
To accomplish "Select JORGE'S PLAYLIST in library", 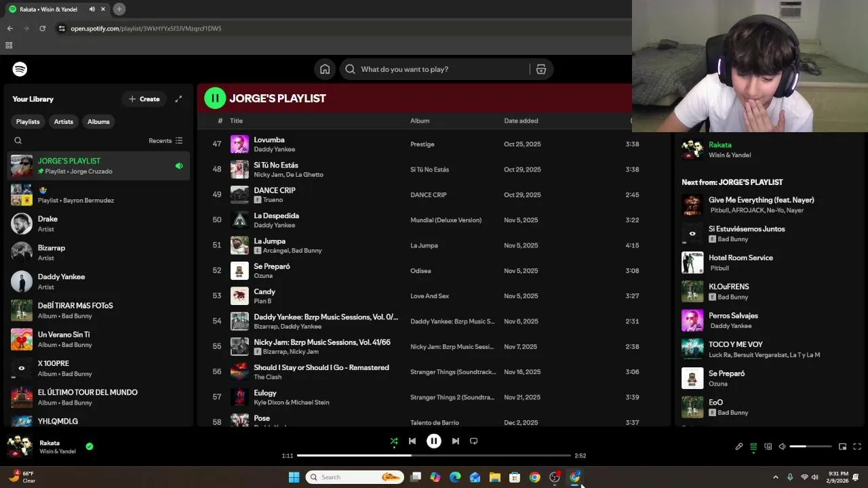I will click(x=98, y=166).
